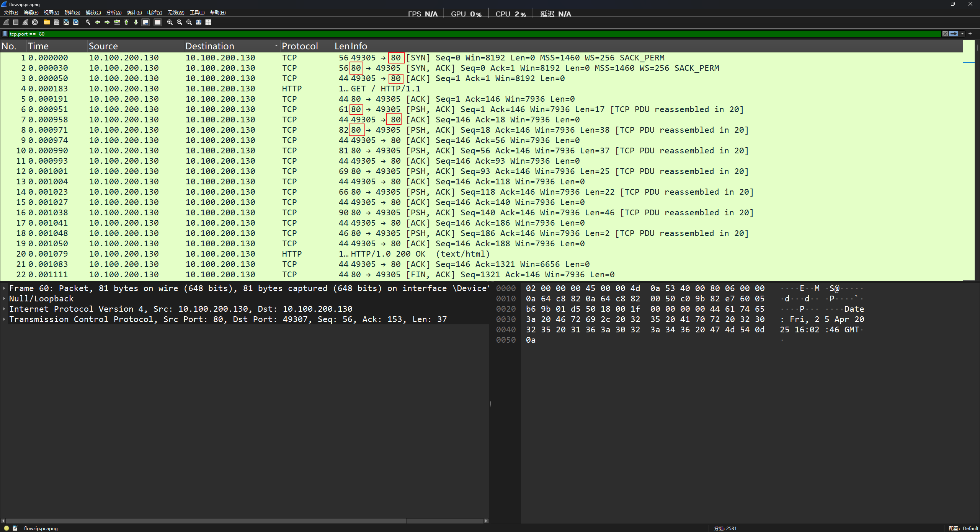
Task: Expand the Frame 60 tree row
Action: pyautogui.click(x=4, y=288)
